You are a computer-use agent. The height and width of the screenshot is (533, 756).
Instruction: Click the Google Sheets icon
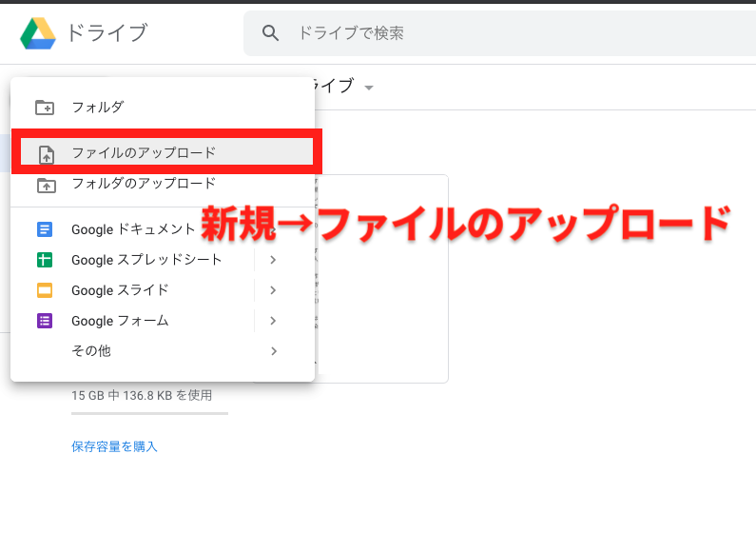(x=45, y=260)
